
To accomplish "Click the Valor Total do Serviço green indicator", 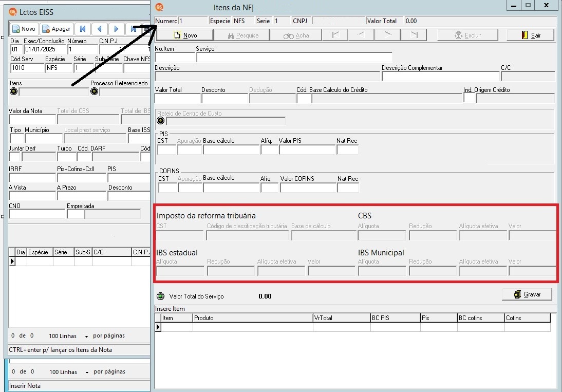I will [161, 296].
